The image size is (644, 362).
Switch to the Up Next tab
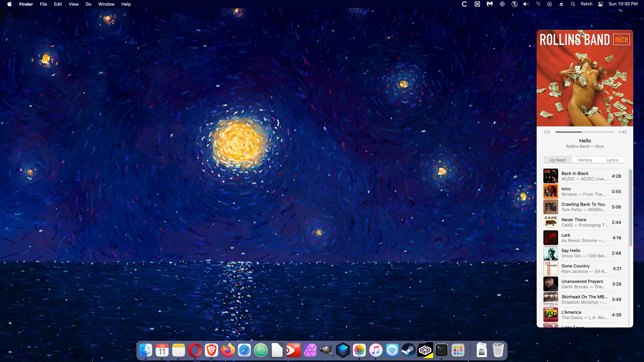point(557,160)
